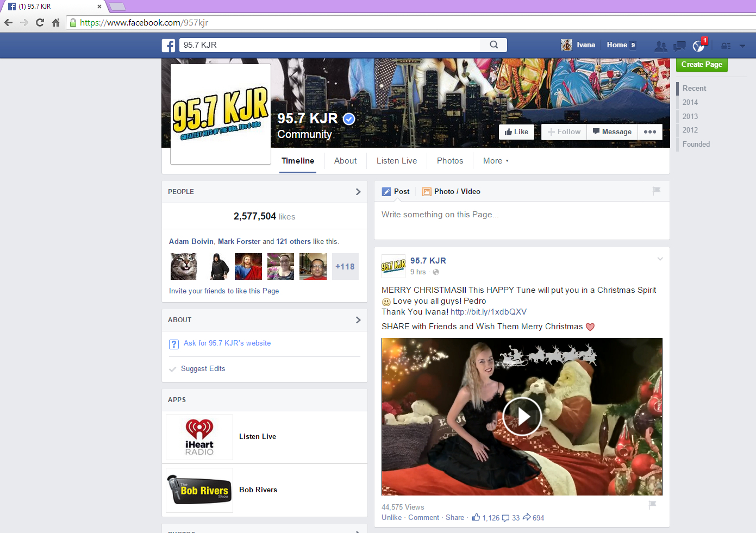This screenshot has width=756, height=533.
Task: Click the share count icon 694
Action: 533,518
